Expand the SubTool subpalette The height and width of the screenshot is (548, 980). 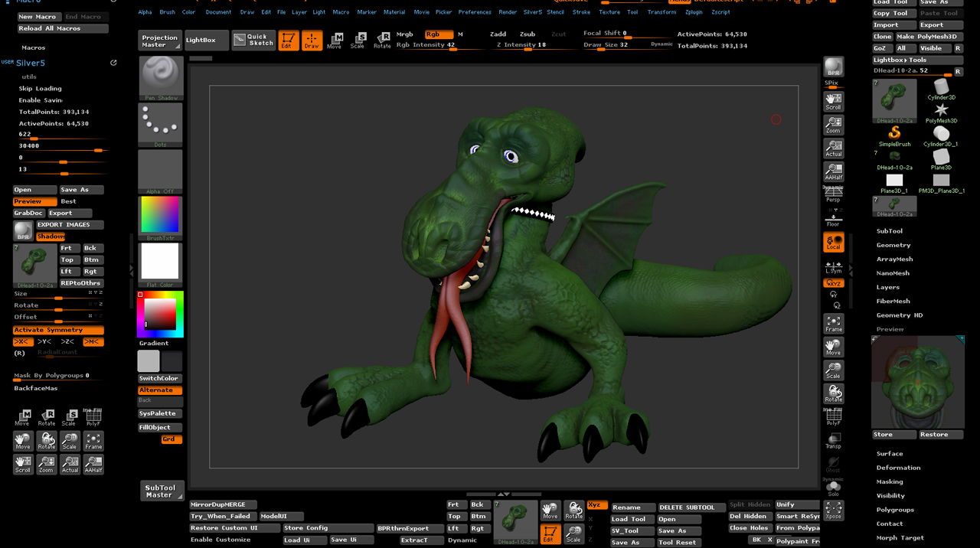pos(890,231)
